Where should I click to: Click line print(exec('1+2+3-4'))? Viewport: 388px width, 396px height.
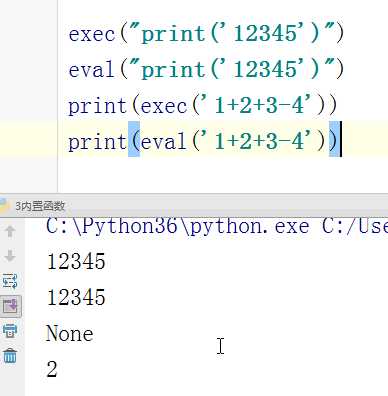coord(203,106)
